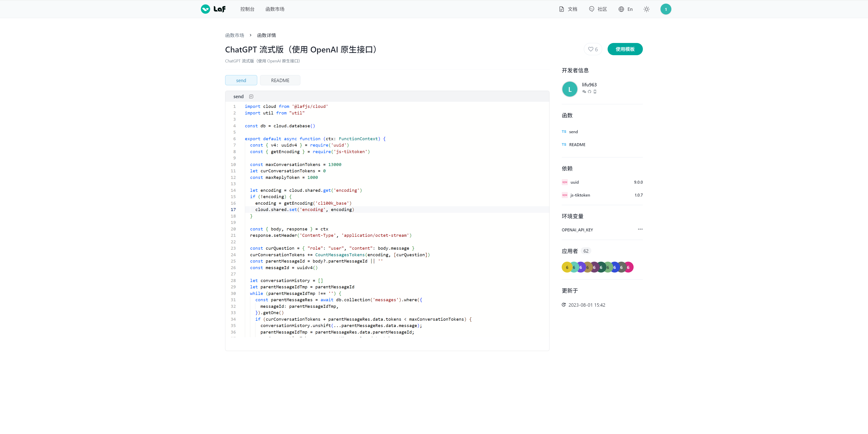The width and height of the screenshot is (868, 434).
Task: Open developer lifu963's avatar
Action: click(x=570, y=89)
